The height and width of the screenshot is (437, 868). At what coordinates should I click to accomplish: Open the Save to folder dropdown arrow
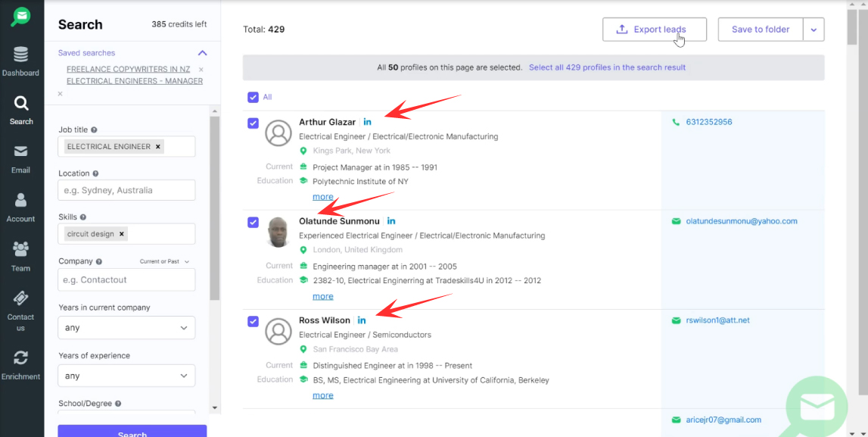click(814, 30)
